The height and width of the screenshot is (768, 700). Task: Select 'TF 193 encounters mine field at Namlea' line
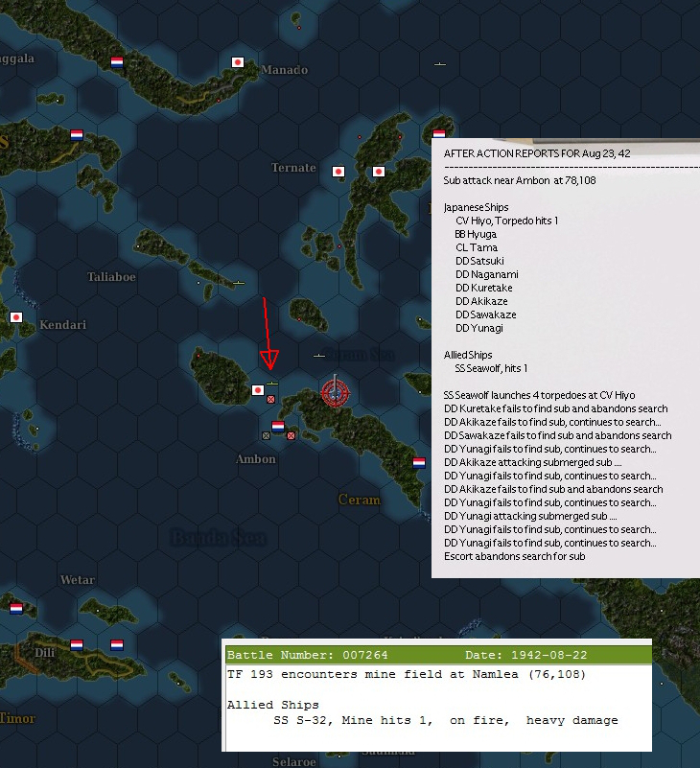click(407, 674)
